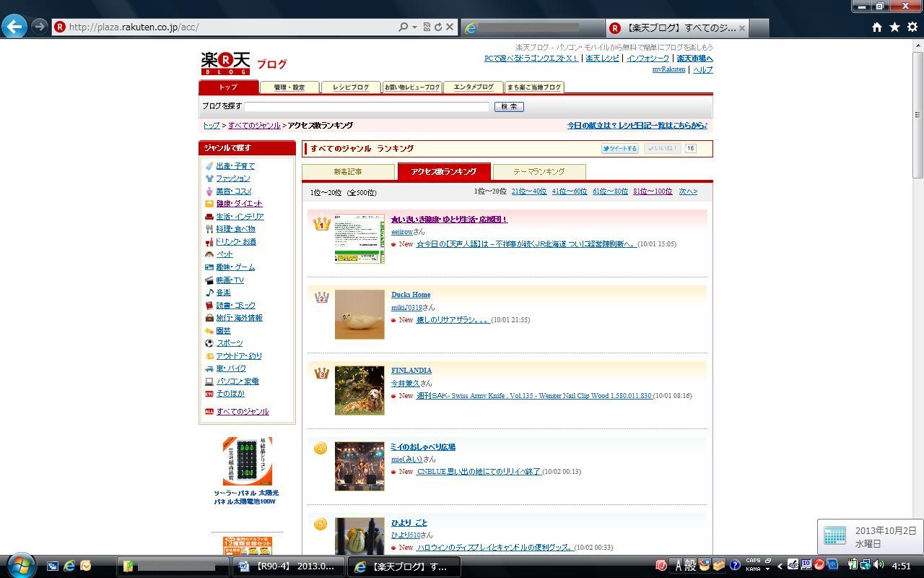The height and width of the screenshot is (578, 924).
Task: Go to 21位〜40位 ranking page
Action: 528,191
